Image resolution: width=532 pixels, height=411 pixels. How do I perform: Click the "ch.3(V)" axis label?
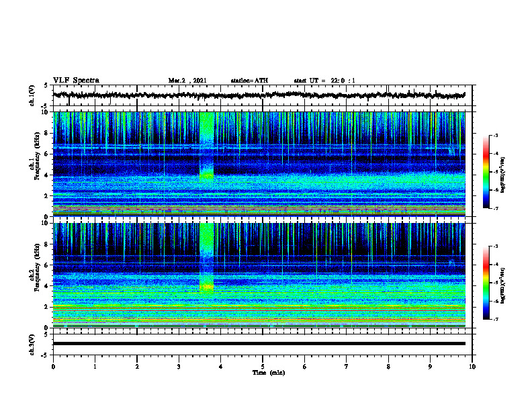[32, 345]
